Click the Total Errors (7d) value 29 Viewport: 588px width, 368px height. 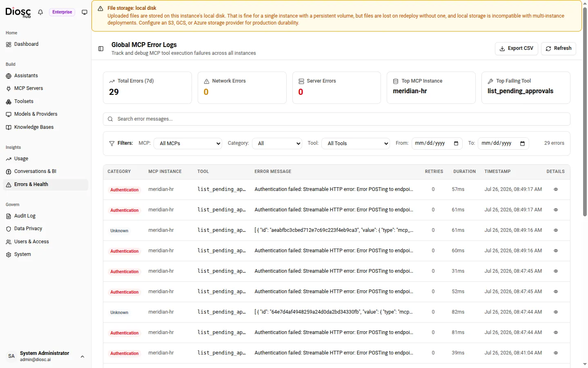click(x=114, y=92)
